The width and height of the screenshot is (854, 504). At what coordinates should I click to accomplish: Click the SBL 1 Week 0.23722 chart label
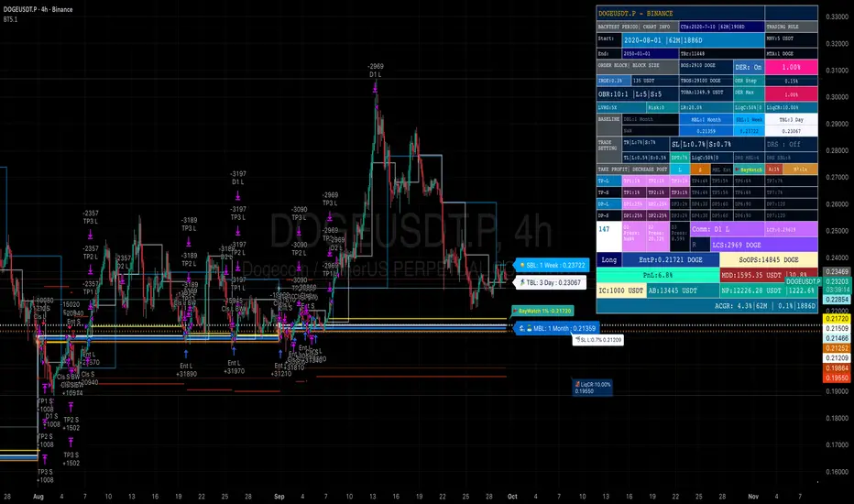pyautogui.click(x=552, y=266)
